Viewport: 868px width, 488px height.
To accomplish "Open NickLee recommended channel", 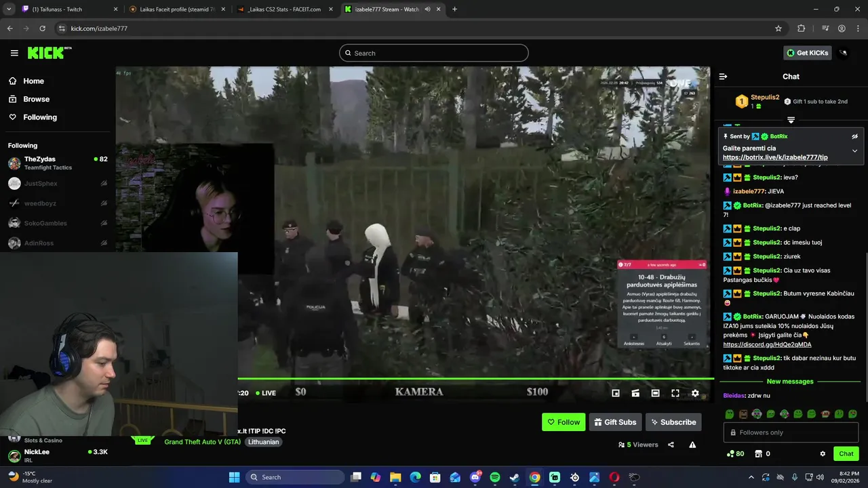I will click(58, 455).
